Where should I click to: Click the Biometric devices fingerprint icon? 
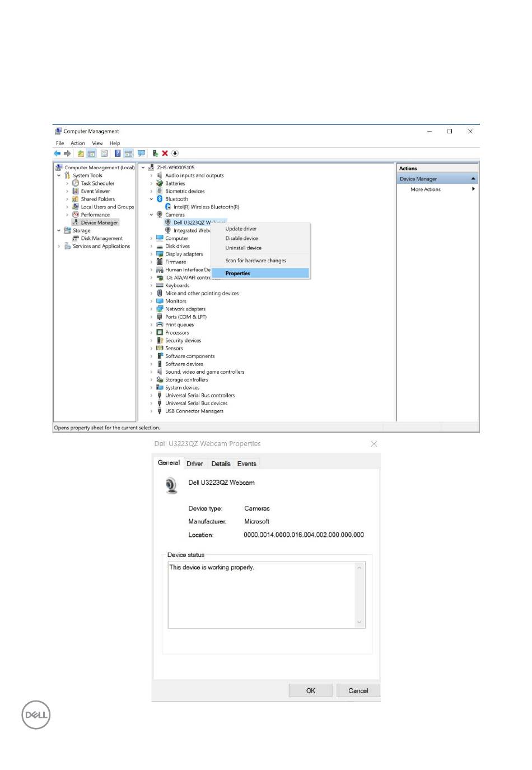160,191
